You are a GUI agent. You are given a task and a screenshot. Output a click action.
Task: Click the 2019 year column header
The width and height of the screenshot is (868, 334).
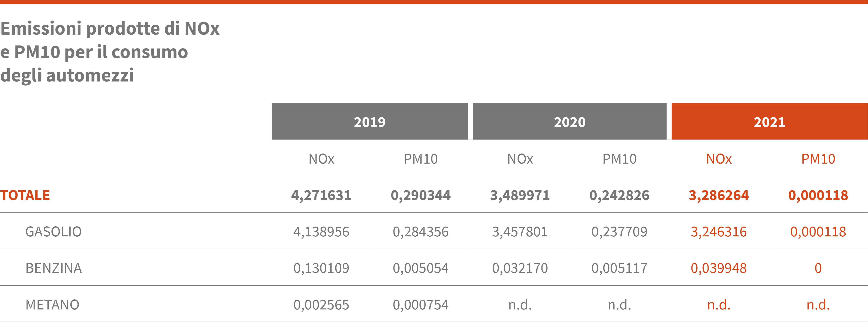(369, 122)
